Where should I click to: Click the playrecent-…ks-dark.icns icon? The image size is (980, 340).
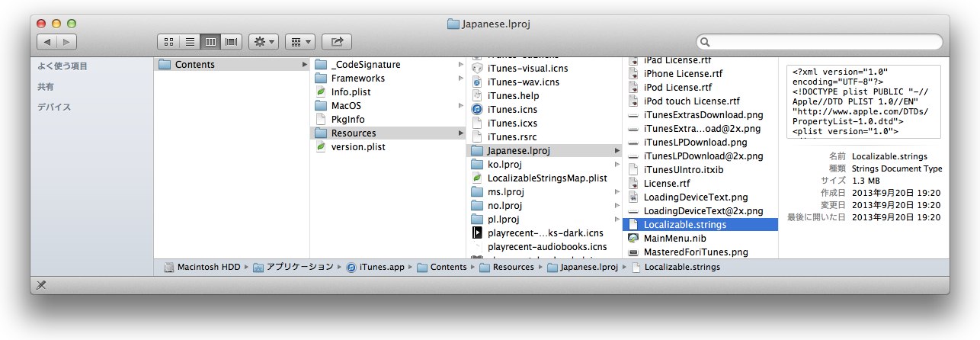click(x=477, y=233)
